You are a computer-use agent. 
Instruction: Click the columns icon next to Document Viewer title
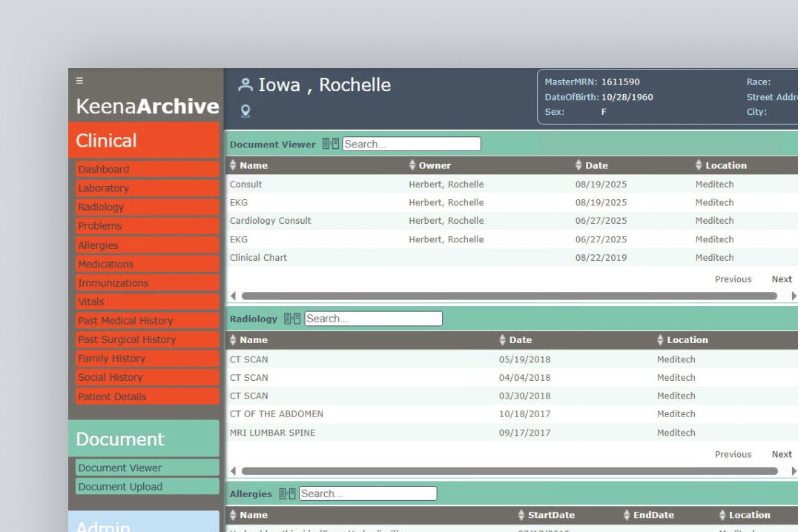click(x=330, y=144)
